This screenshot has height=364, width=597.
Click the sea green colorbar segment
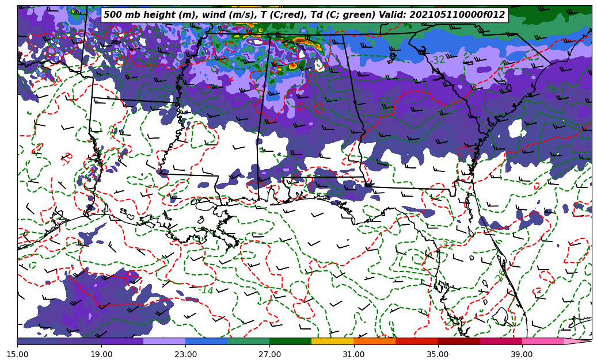coord(248,341)
